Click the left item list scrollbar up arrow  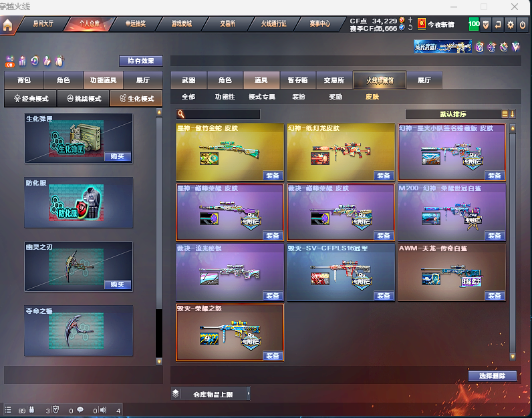pyautogui.click(x=159, y=112)
